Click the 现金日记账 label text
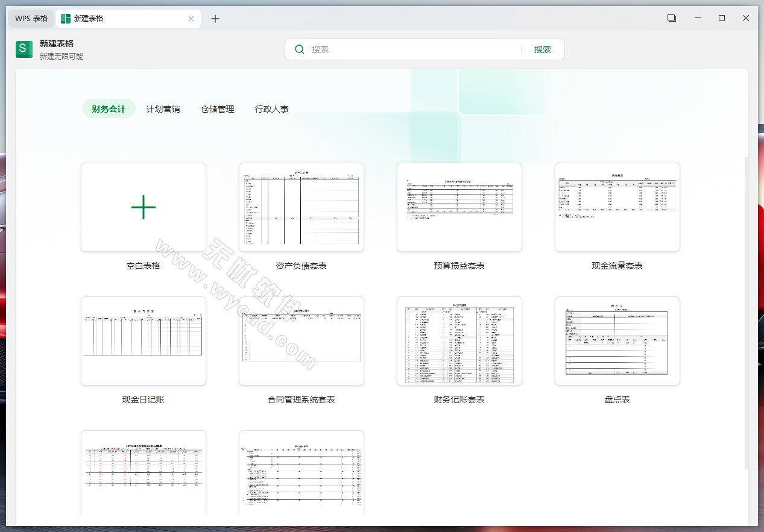764x532 pixels. pos(144,399)
